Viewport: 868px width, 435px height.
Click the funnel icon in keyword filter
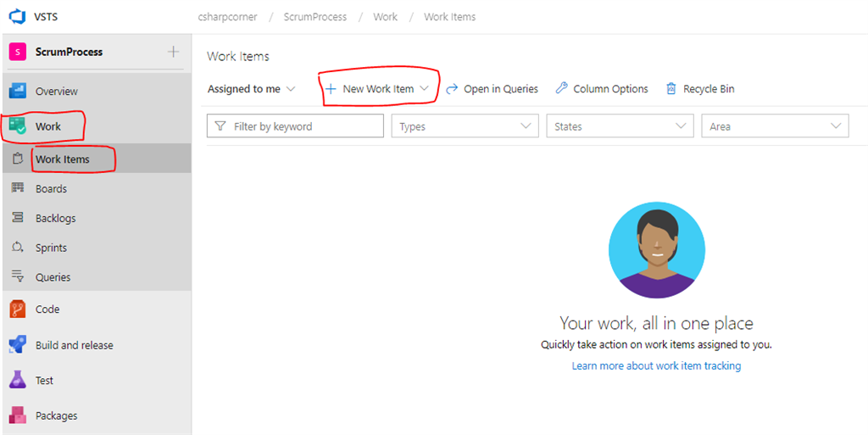(220, 126)
